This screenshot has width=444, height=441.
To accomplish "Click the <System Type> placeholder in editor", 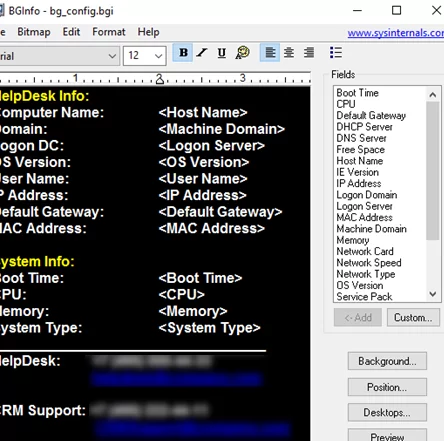I will pyautogui.click(x=209, y=328).
